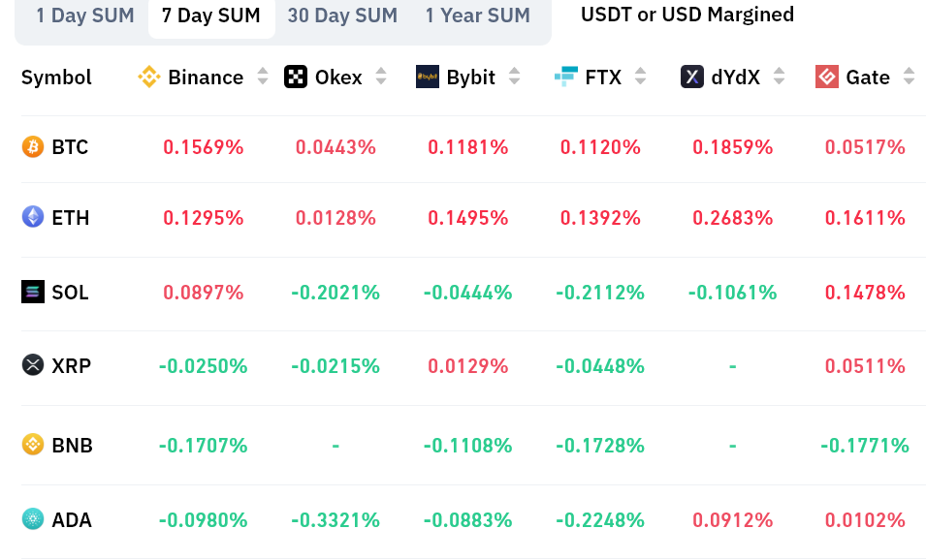The height and width of the screenshot is (560, 926).
Task: Select the 7 Day SUM tab
Action: tap(211, 16)
